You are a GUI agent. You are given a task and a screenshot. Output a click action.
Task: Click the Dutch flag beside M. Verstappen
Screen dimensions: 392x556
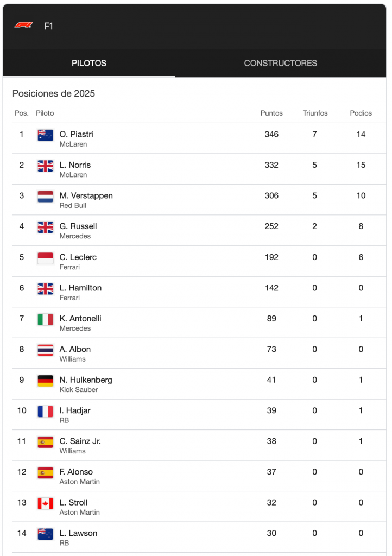(45, 197)
